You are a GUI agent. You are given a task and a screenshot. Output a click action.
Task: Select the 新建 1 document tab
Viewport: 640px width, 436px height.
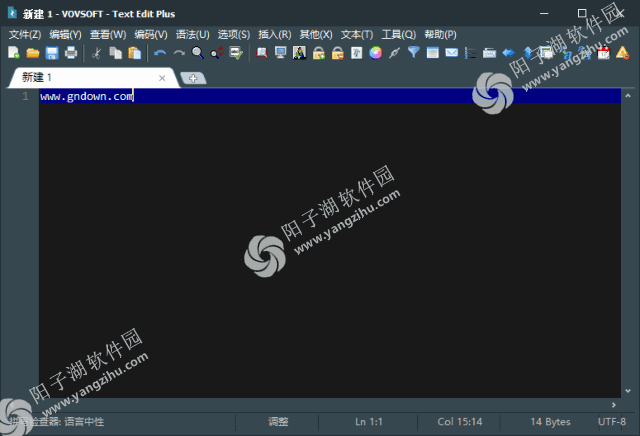click(92, 78)
